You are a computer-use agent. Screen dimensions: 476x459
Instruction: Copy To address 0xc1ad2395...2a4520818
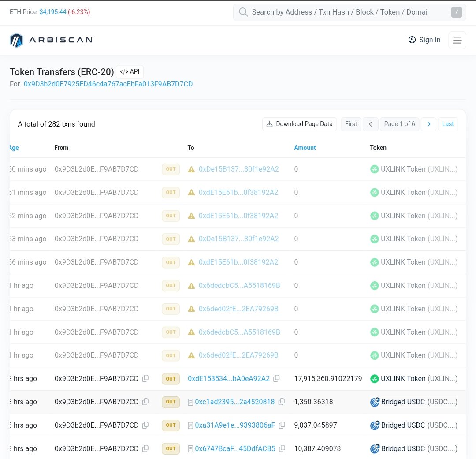(281, 402)
